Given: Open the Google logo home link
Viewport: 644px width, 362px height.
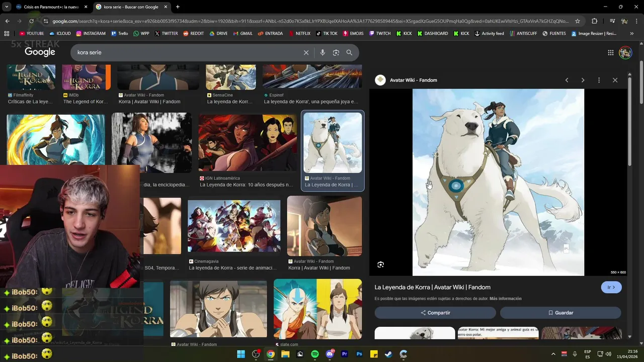Looking at the screenshot, I should click(40, 52).
